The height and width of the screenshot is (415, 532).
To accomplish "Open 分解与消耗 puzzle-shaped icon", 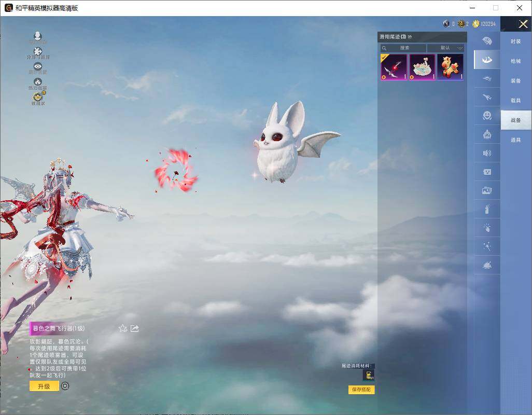I will coord(38,51).
